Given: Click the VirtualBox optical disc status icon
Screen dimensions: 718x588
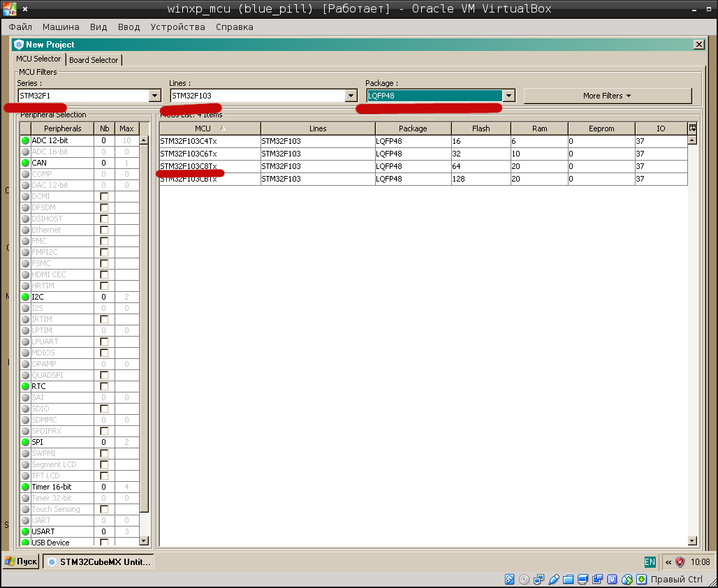Looking at the screenshot, I should [x=524, y=580].
